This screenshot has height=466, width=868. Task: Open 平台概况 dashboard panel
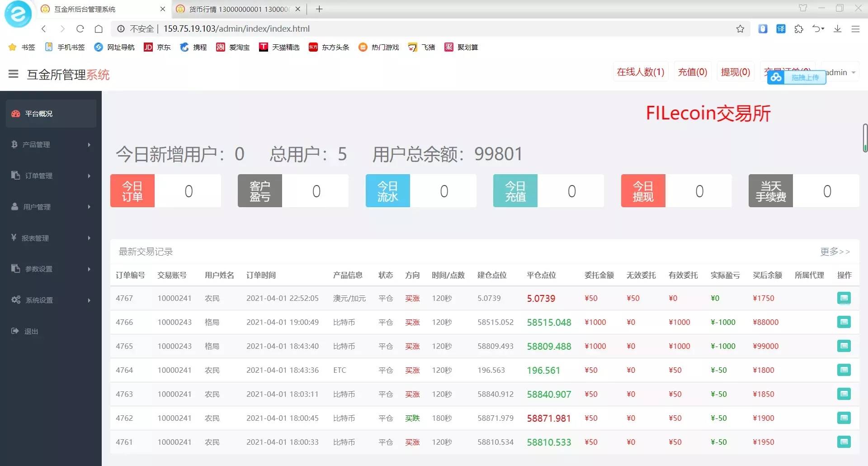pyautogui.click(x=16, y=114)
